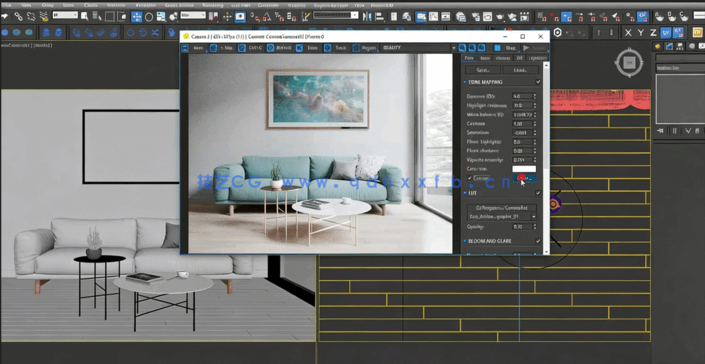Activate the Select and Scale tool
The image size is (705, 364).
(161, 17)
